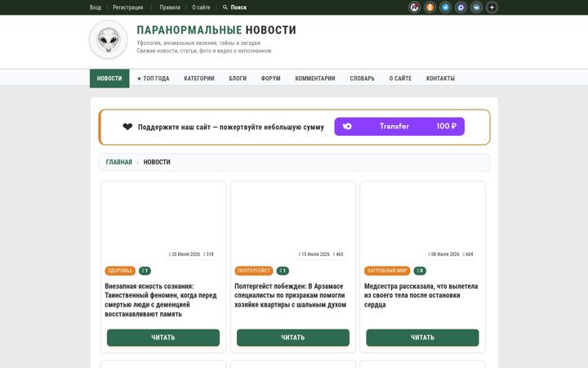
Task: Click the comment count badge next to ЗДОРОВЬЕ
Action: pyautogui.click(x=145, y=271)
